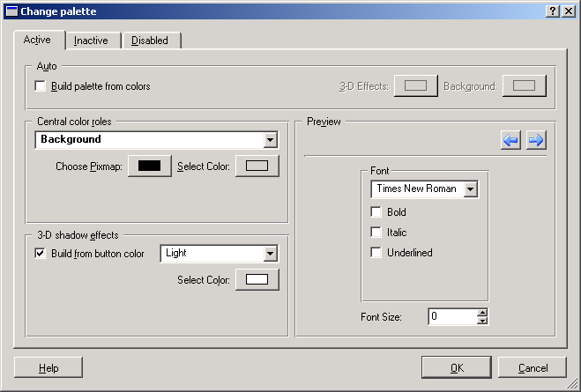Click the black Choose Pixmap swatch
Screen dimensions: 581x392
tap(149, 166)
